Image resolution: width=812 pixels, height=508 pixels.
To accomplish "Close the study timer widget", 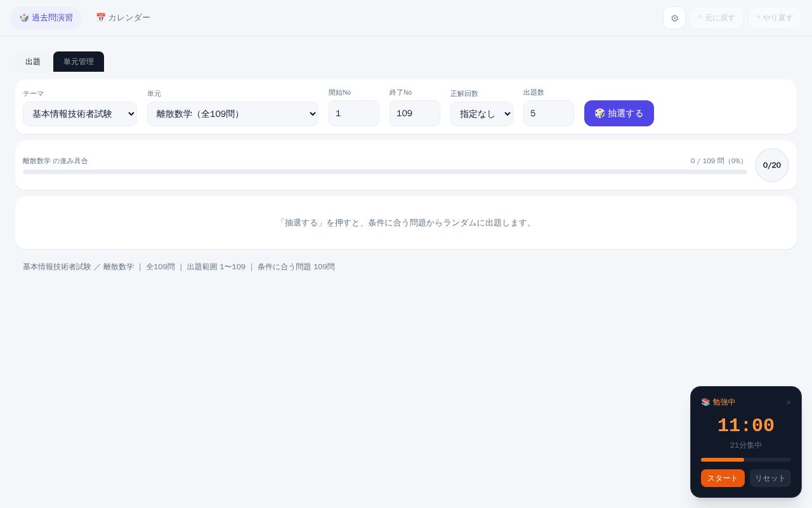I will [x=789, y=402].
